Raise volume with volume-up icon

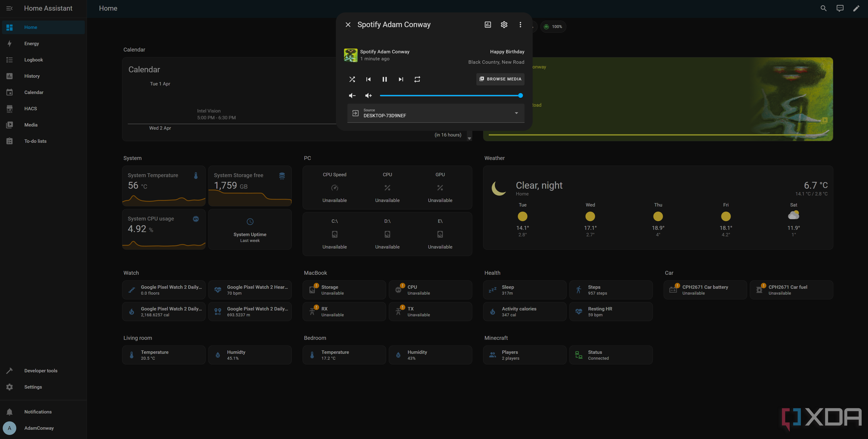click(x=368, y=96)
